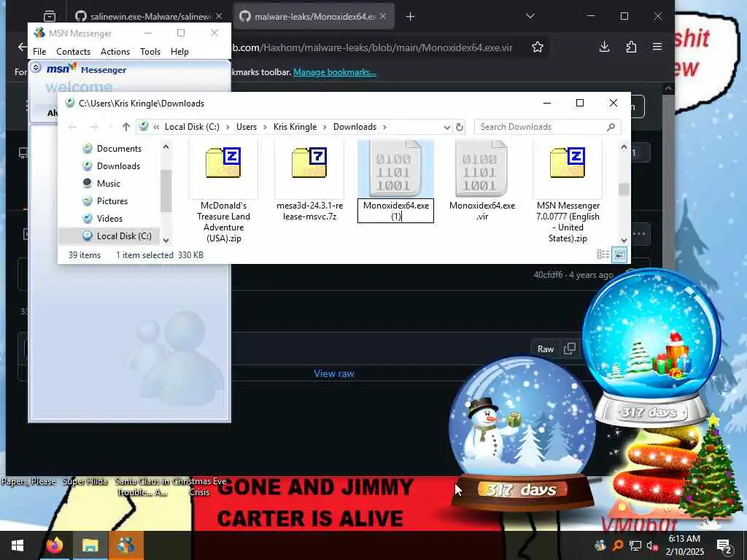Open the Tools menu in MSN Messenger
The image size is (747, 560).
pyautogui.click(x=150, y=52)
